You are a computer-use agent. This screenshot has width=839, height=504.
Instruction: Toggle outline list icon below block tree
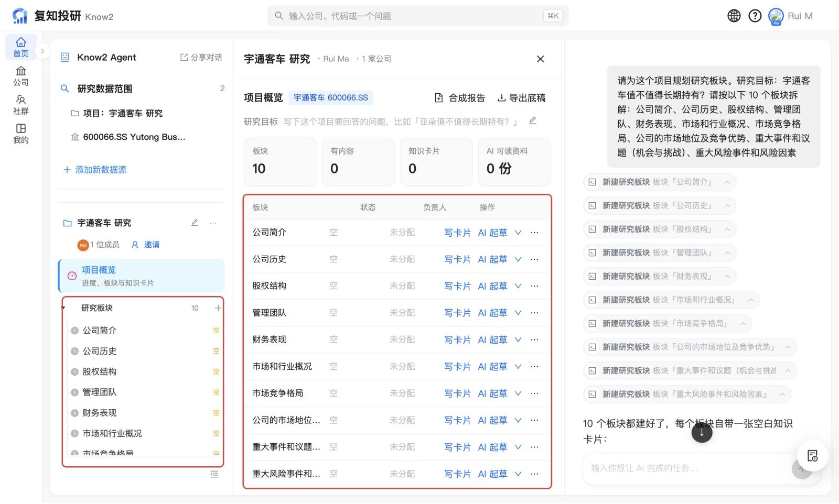pos(214,474)
